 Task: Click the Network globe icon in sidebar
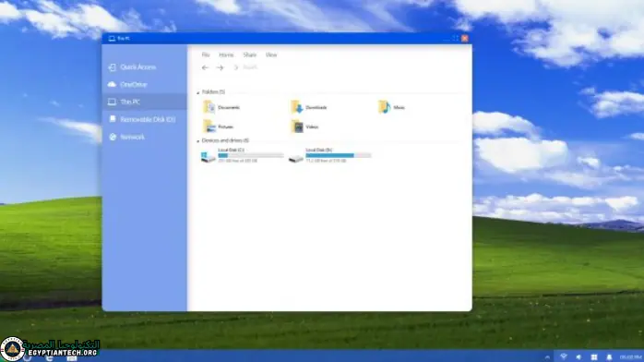pos(113,137)
